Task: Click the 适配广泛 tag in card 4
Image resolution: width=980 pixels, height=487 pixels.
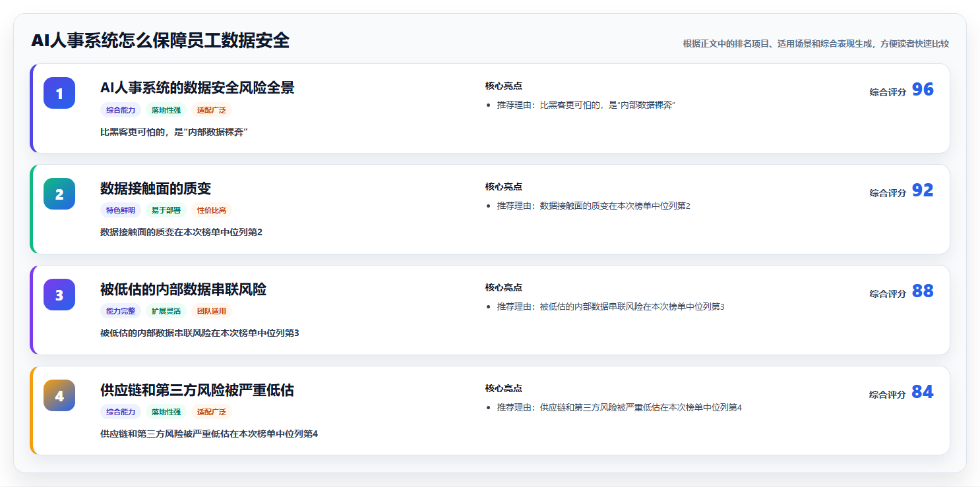Action: coord(212,412)
